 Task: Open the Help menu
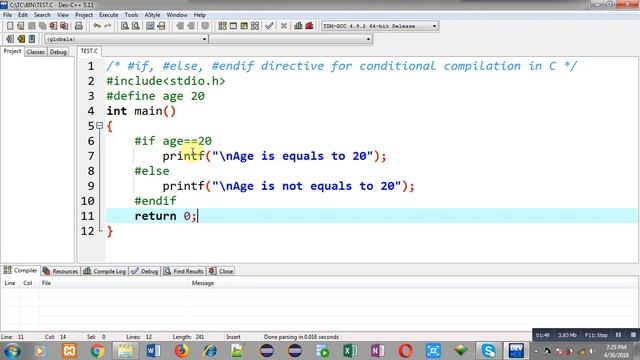[200, 15]
